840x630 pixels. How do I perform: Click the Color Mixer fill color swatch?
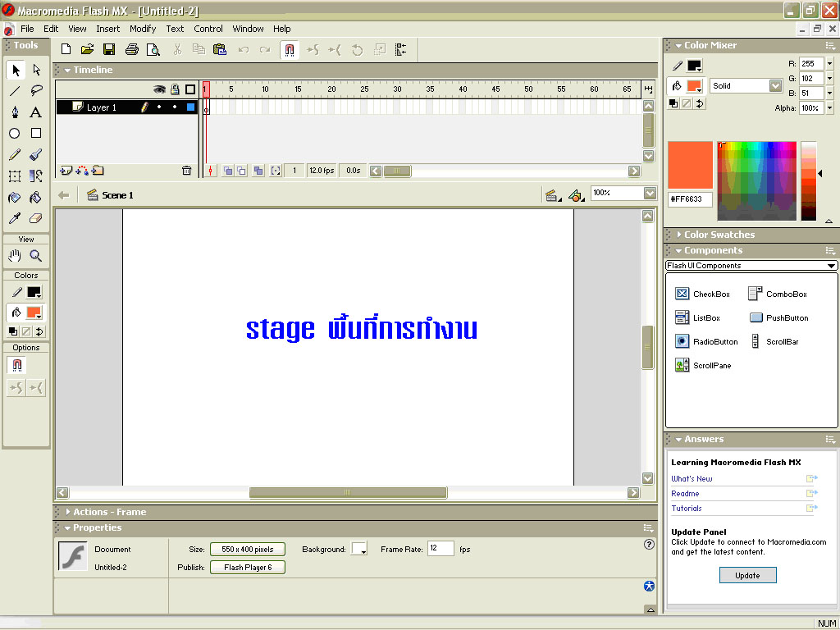(694, 85)
